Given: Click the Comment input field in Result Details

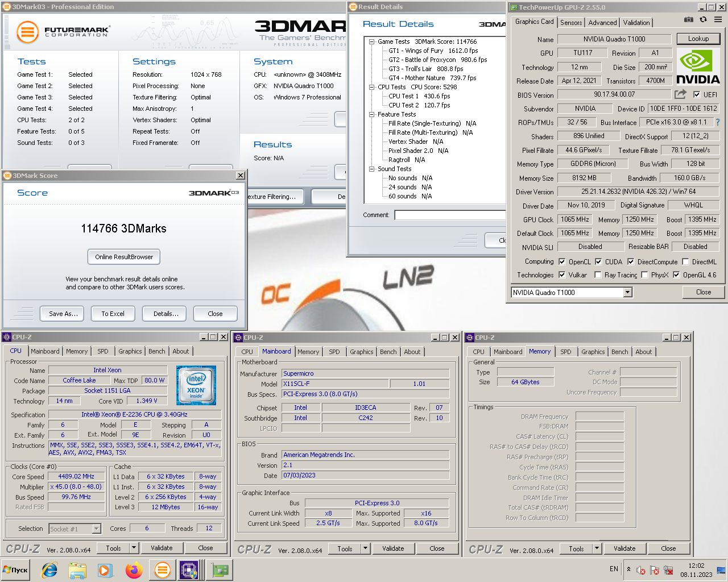Looking at the screenshot, I should (x=450, y=215).
